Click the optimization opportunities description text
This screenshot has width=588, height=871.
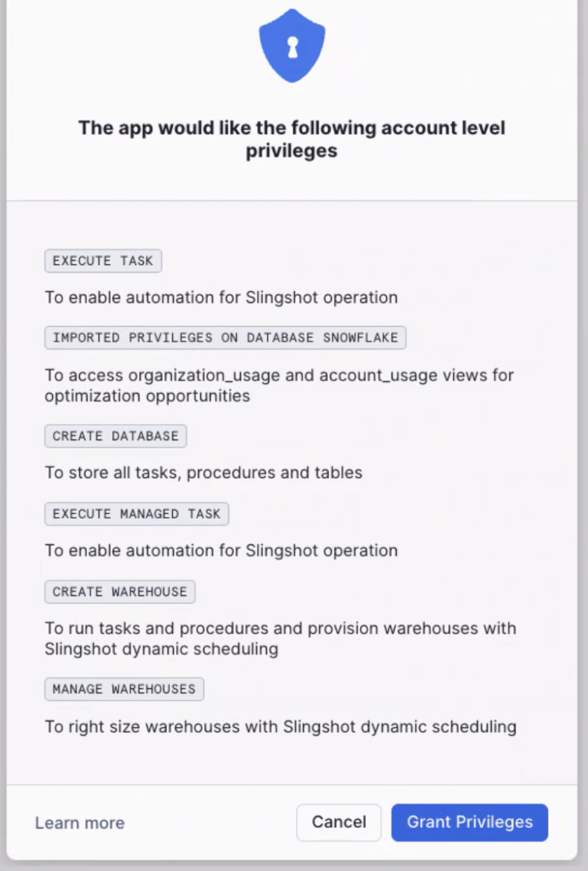pyautogui.click(x=278, y=386)
